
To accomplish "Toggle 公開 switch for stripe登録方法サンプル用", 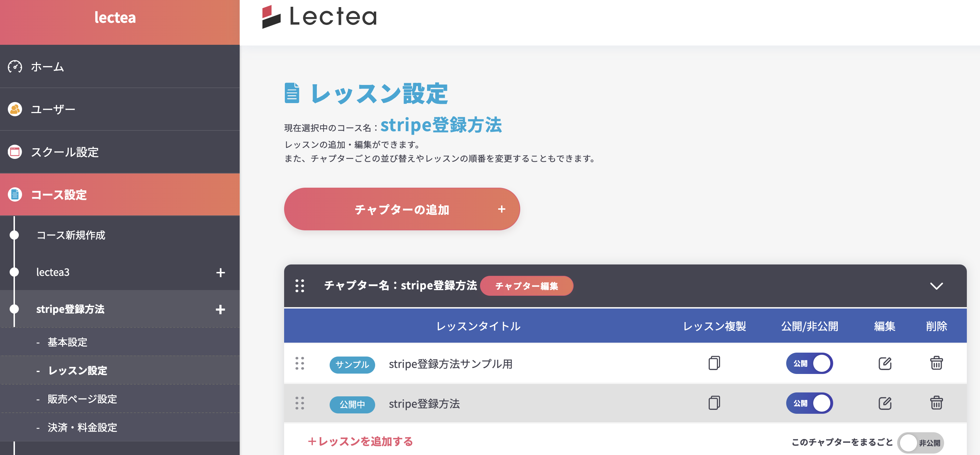I will click(x=809, y=363).
